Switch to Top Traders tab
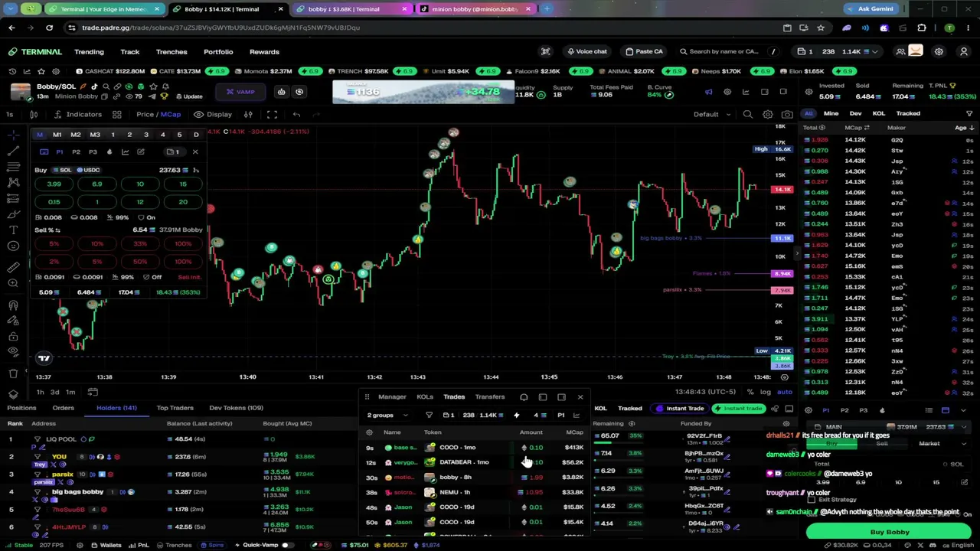The width and height of the screenshot is (980, 551). coord(175,408)
